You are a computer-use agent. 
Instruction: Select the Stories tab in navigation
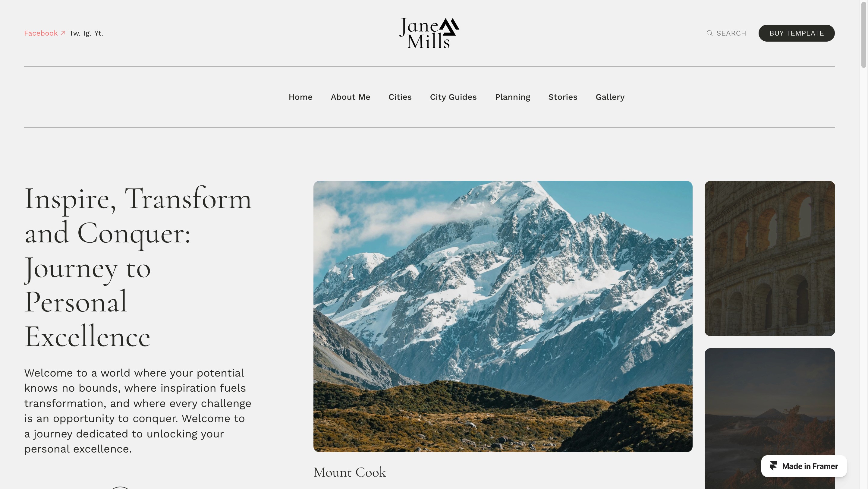(563, 97)
